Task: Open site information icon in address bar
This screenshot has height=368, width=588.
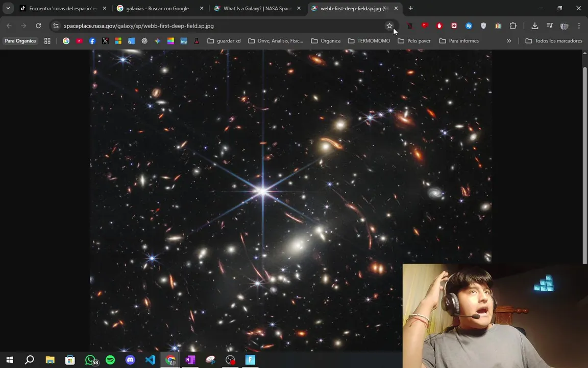Action: pos(56,26)
